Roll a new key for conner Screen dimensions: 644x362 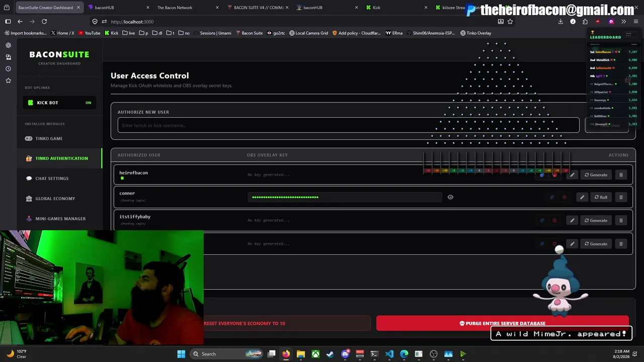tap(601, 197)
